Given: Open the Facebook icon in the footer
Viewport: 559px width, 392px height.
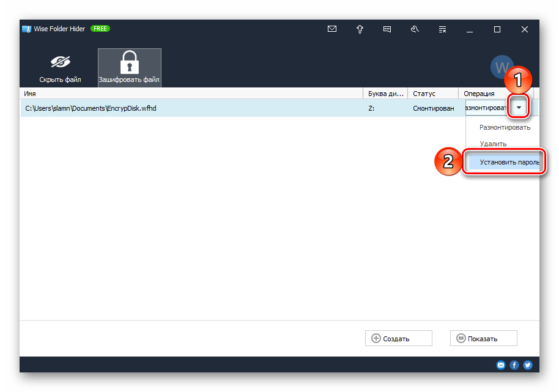Looking at the screenshot, I should tap(514, 365).
